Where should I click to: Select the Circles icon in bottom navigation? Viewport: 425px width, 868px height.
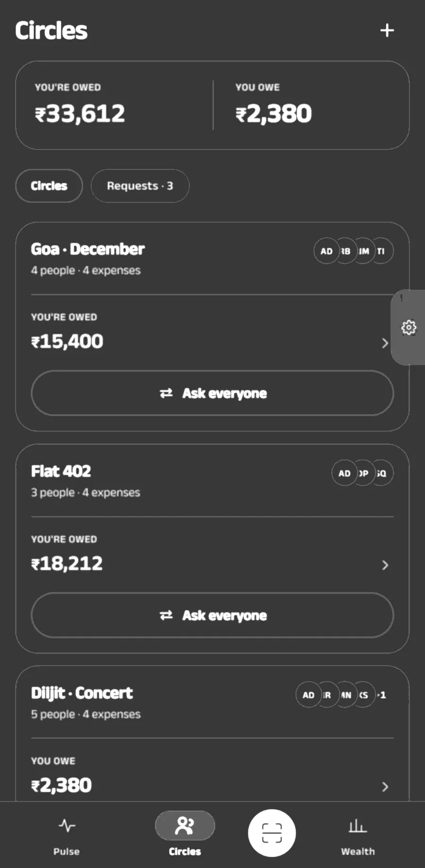point(185,826)
